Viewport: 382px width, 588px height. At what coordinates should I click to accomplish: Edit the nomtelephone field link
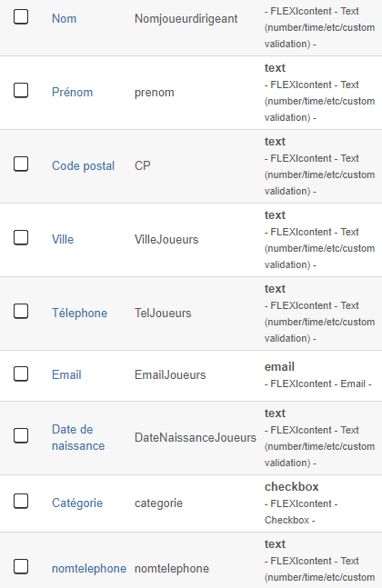tap(89, 569)
